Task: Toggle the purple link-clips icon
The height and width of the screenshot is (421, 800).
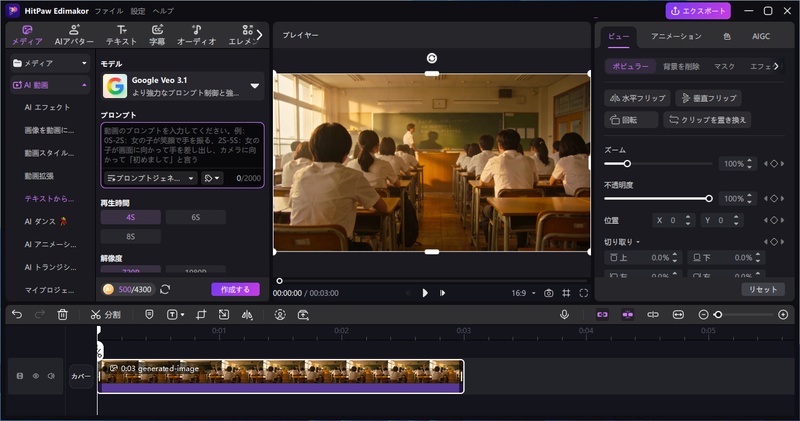Action: pos(603,315)
